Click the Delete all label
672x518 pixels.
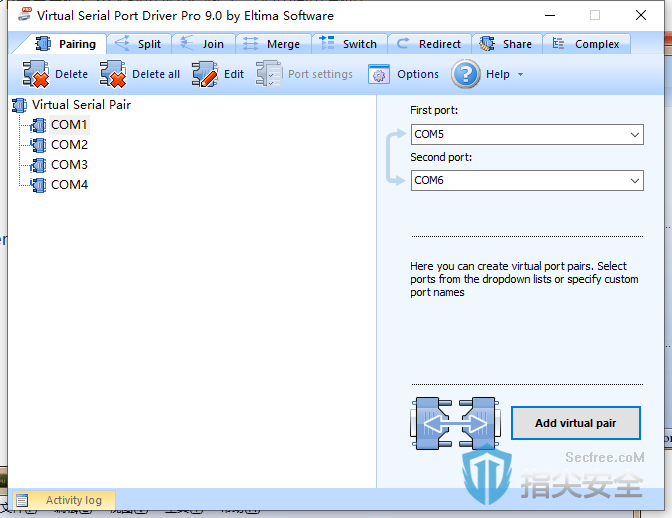156,74
